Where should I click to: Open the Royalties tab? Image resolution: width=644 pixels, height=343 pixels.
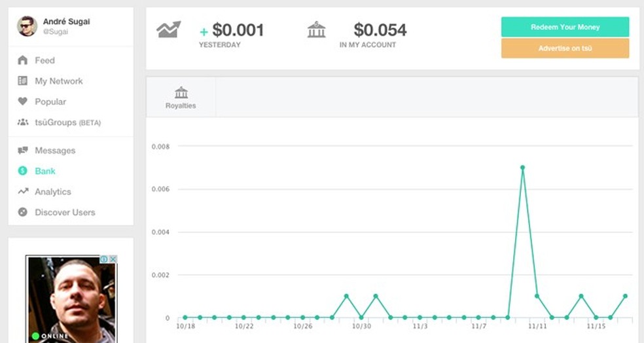pyautogui.click(x=181, y=98)
